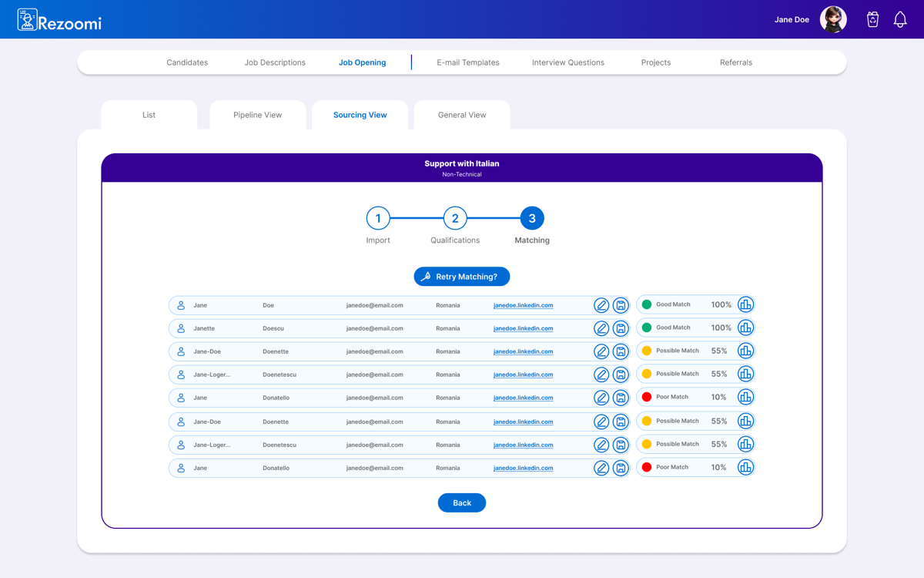Click Support with Italian job title
924x578 pixels.
coord(462,163)
